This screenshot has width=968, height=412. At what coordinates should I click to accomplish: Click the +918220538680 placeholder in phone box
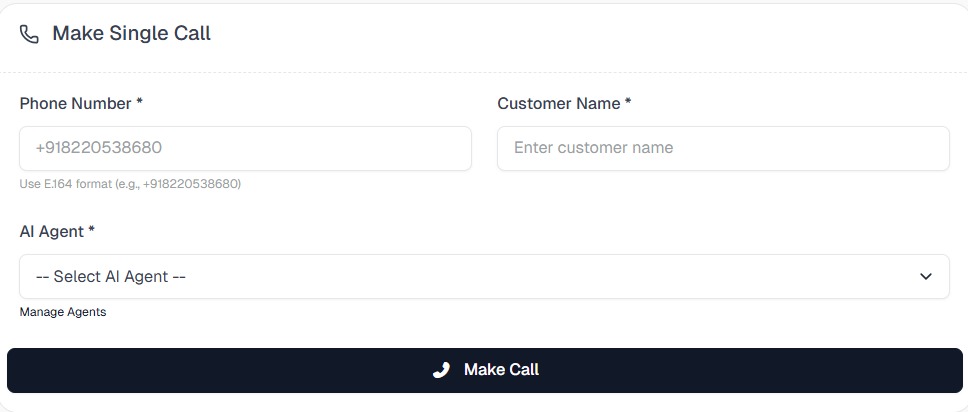pos(99,148)
